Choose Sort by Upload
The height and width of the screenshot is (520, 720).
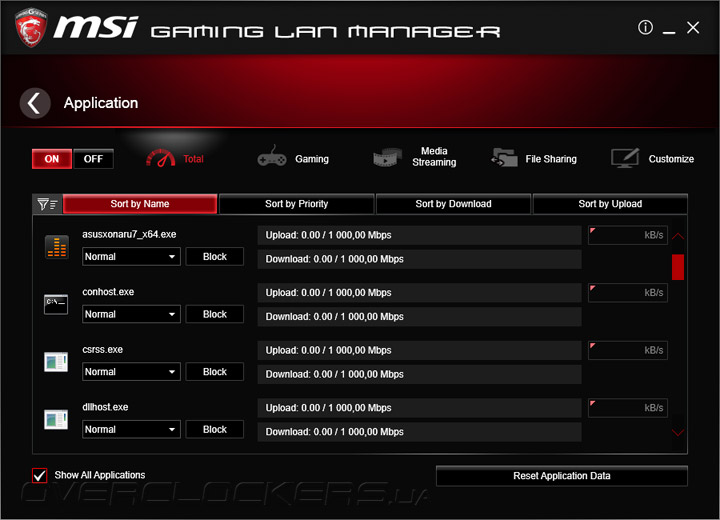610,204
